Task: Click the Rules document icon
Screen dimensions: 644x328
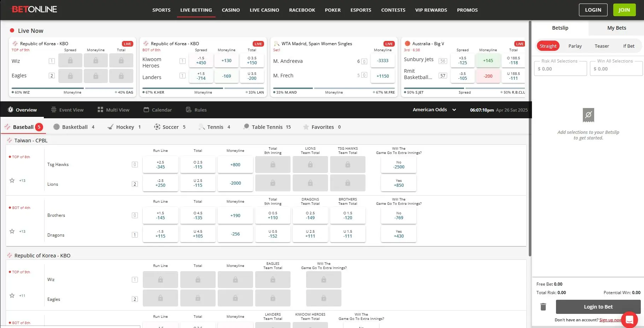Action: pos(189,109)
